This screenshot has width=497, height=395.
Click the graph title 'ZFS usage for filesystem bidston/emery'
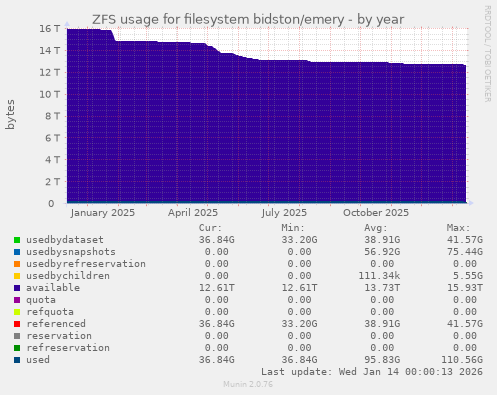(218, 20)
